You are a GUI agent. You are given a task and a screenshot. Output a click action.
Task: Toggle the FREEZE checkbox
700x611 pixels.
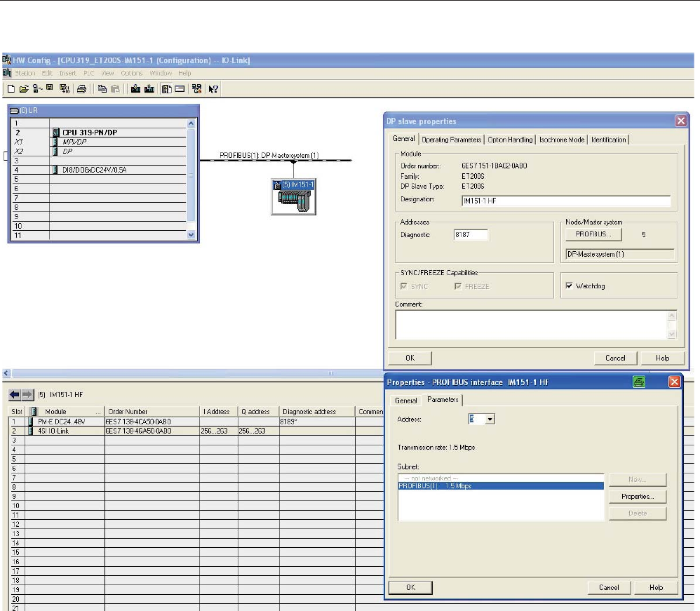(458, 286)
